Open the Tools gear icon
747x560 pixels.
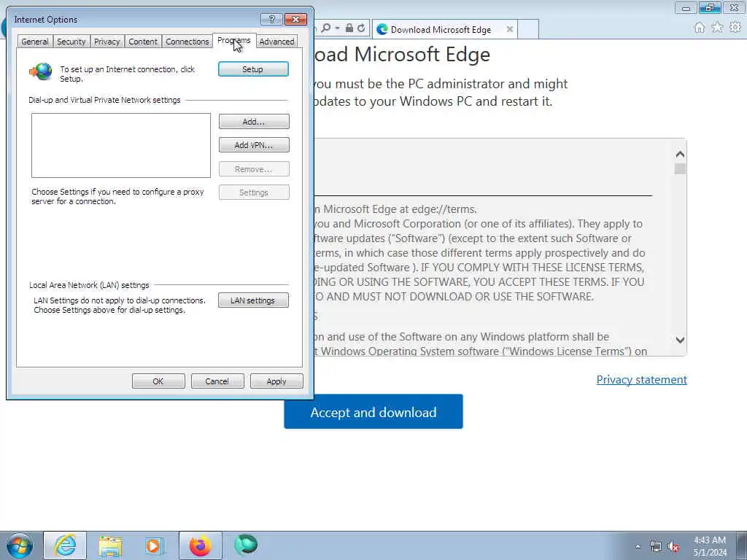[735, 28]
